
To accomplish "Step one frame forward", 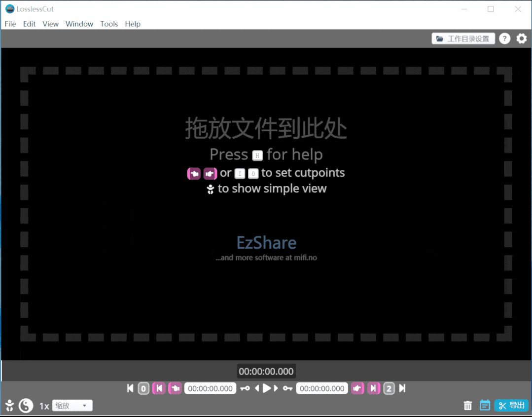I will click(276, 388).
